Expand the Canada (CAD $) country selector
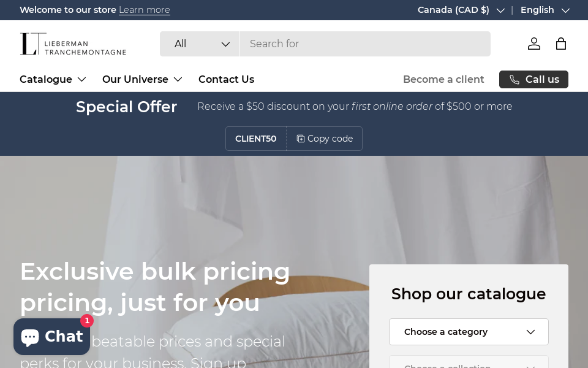 (x=461, y=10)
